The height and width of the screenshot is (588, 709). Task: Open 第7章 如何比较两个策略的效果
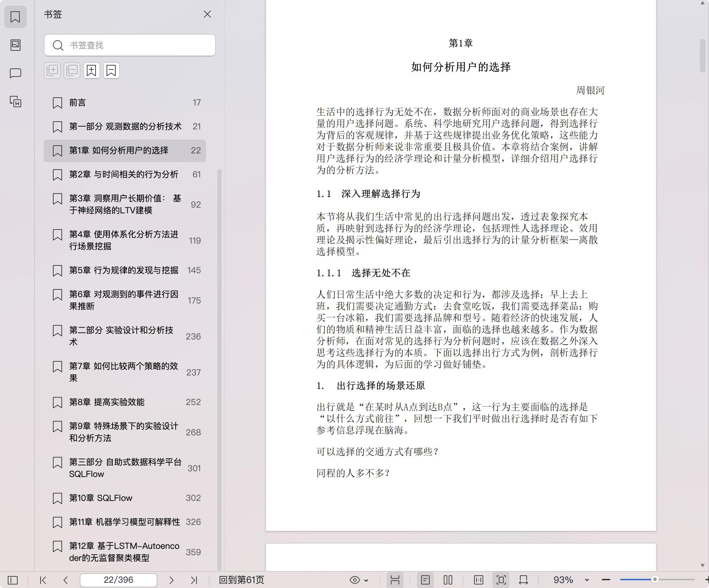125,372
